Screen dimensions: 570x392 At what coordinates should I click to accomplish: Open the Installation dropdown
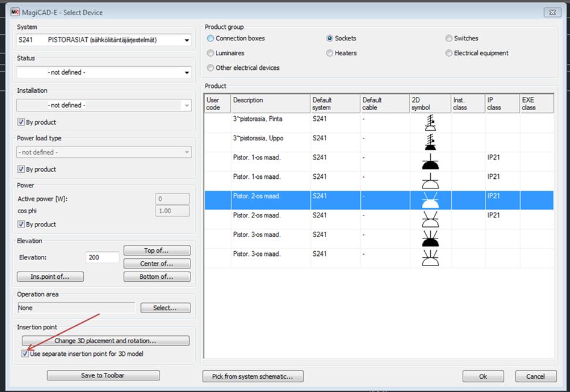click(x=187, y=105)
